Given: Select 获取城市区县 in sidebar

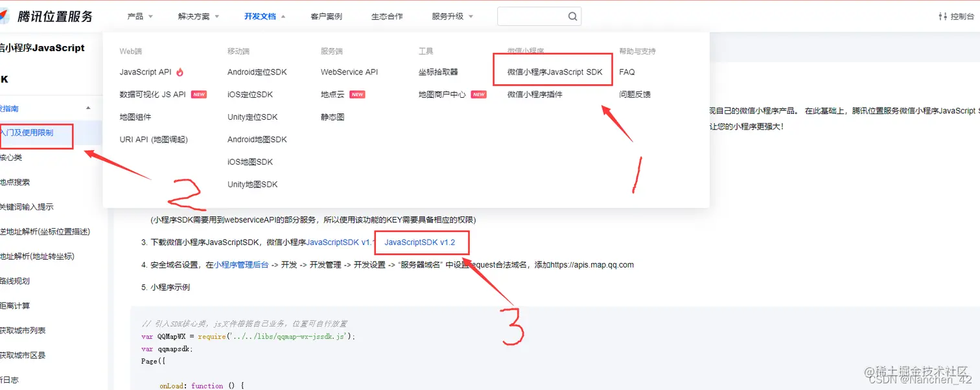Looking at the screenshot, I should point(23,355).
